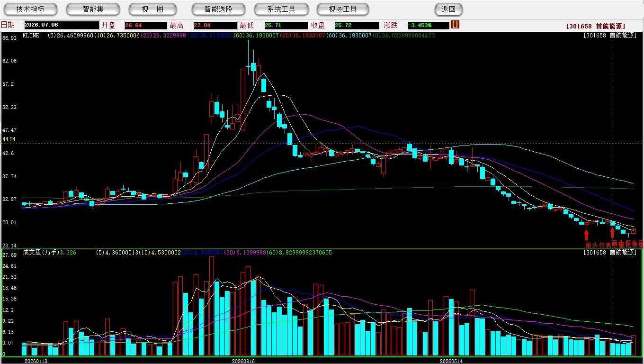Click the 系统工具 button
644x364 pixels.
click(x=281, y=9)
